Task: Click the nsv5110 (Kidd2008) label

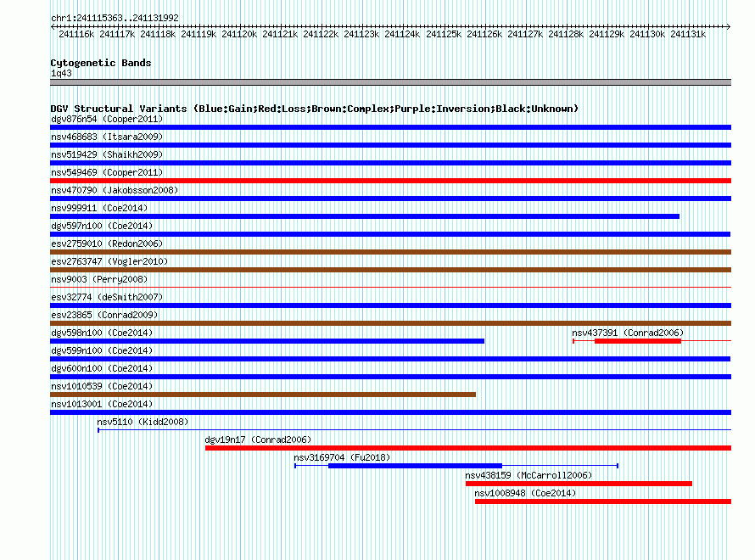Action: [x=143, y=422]
